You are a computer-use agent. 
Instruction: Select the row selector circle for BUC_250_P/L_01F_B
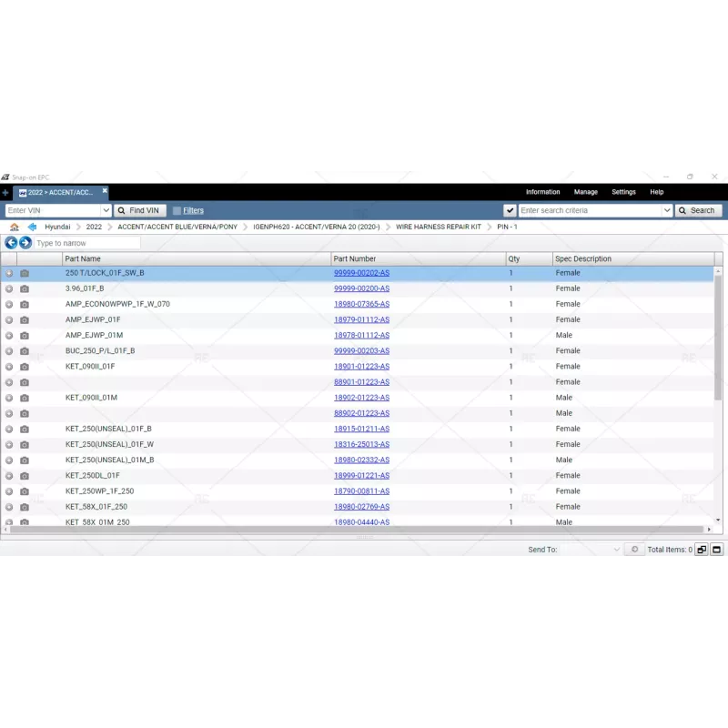9,350
